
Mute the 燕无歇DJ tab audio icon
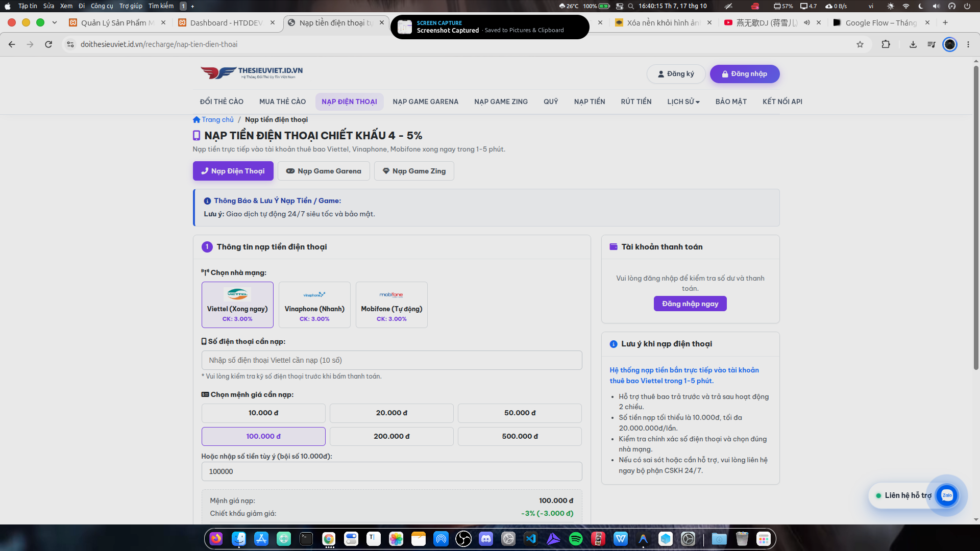(806, 22)
